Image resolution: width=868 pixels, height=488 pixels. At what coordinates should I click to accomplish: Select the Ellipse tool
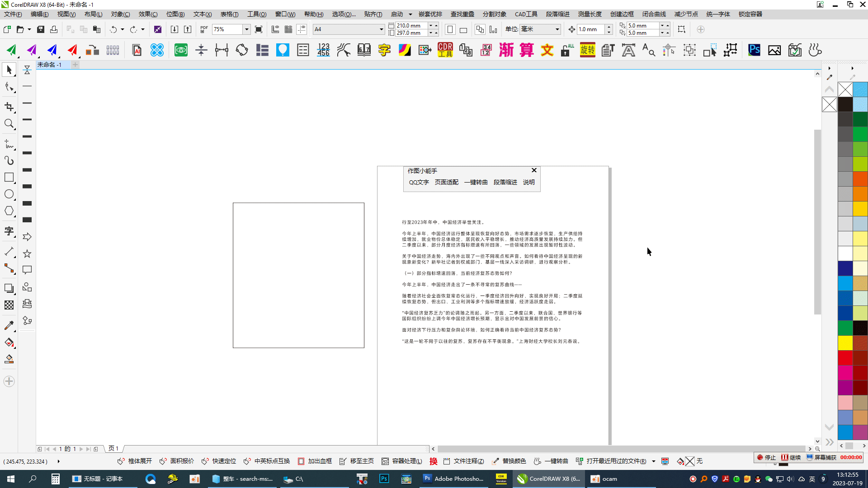(x=9, y=194)
